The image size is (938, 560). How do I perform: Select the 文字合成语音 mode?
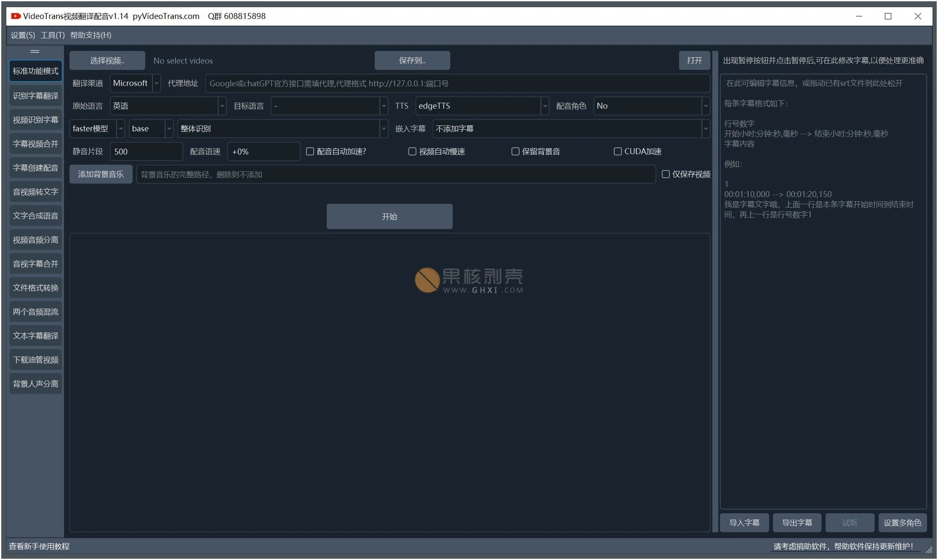pyautogui.click(x=35, y=215)
